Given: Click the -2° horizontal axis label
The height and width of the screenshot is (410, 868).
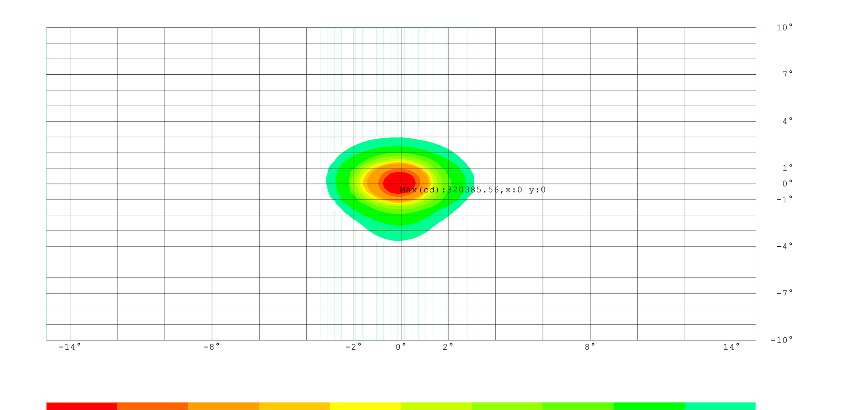Looking at the screenshot, I should pos(354,347).
